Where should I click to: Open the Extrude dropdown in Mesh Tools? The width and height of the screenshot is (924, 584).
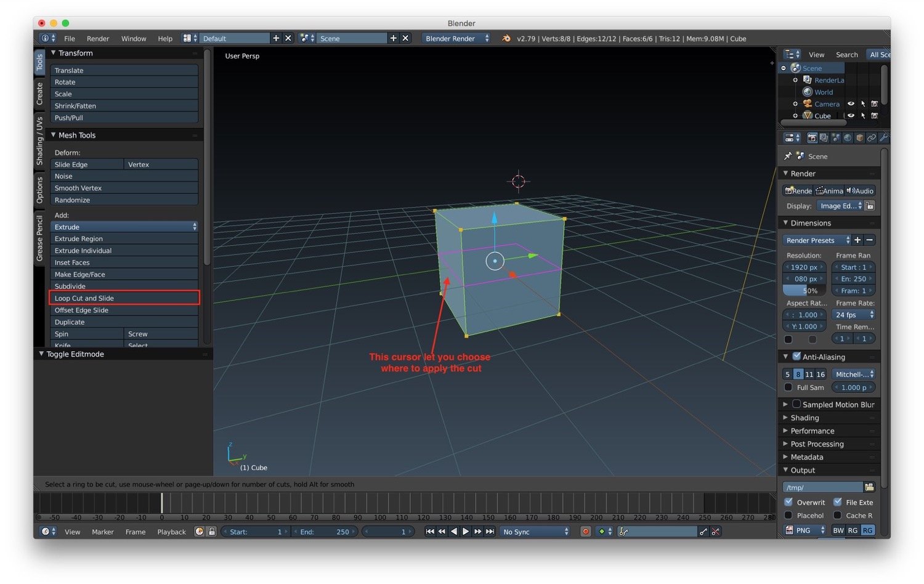coord(124,227)
